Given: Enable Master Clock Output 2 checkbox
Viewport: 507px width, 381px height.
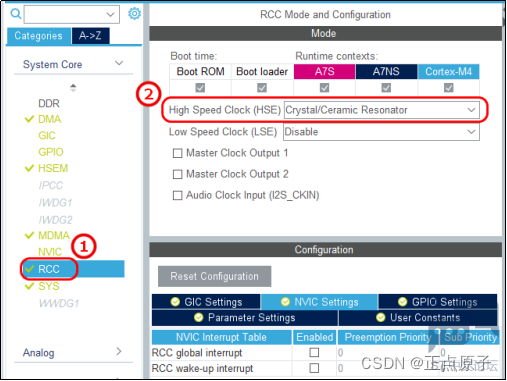Looking at the screenshot, I should [177, 174].
